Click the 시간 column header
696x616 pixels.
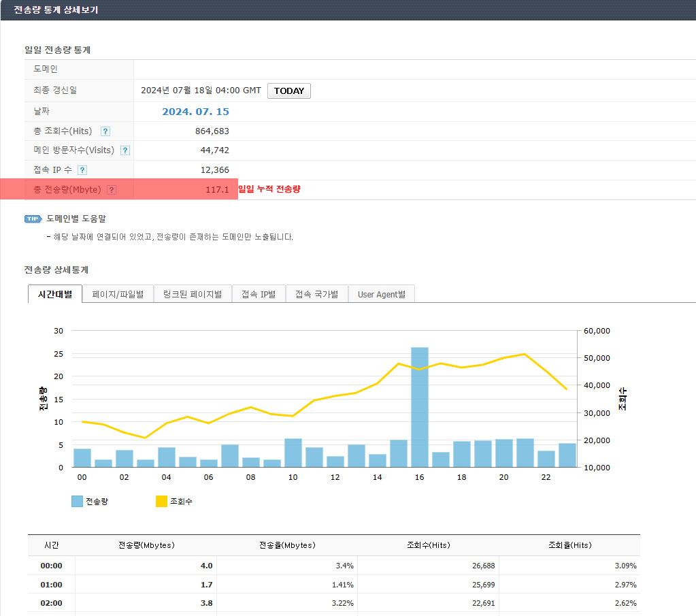[52, 545]
